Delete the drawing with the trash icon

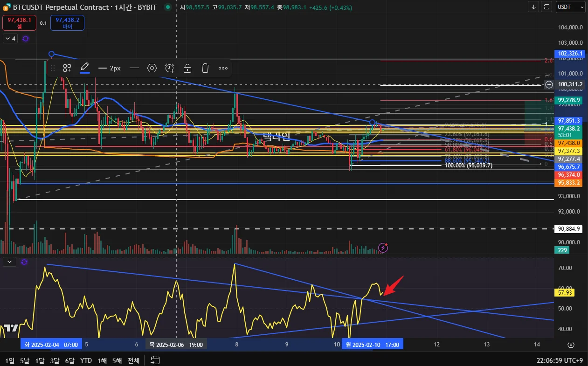click(205, 68)
